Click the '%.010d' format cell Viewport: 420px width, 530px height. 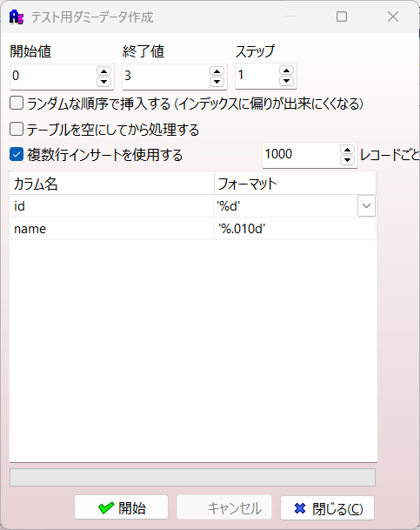pos(295,229)
